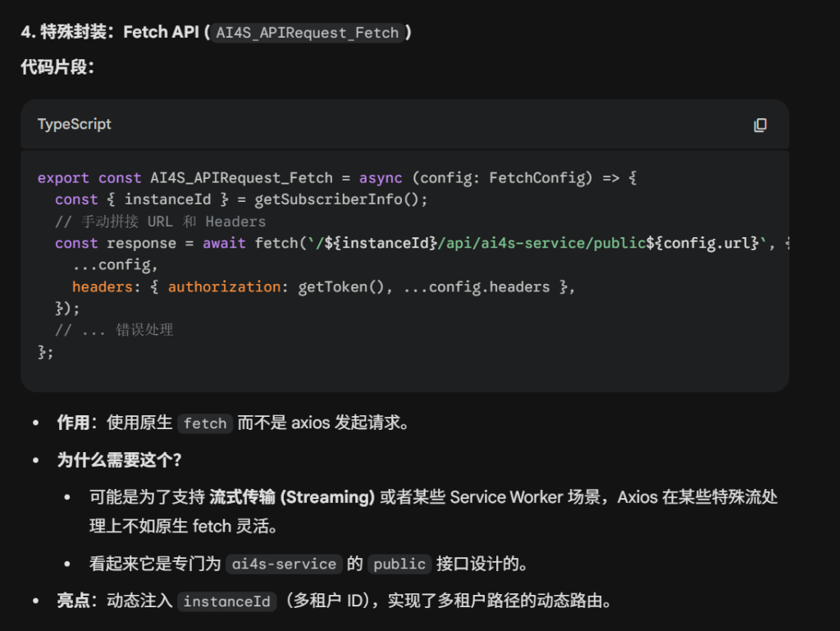Click the 'fetch' inline code in 作用 bullet

pyautogui.click(x=205, y=423)
